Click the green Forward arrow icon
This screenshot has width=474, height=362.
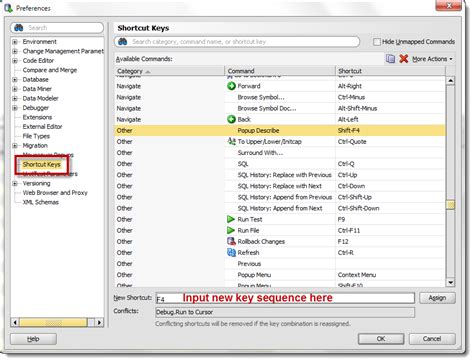tap(231, 86)
